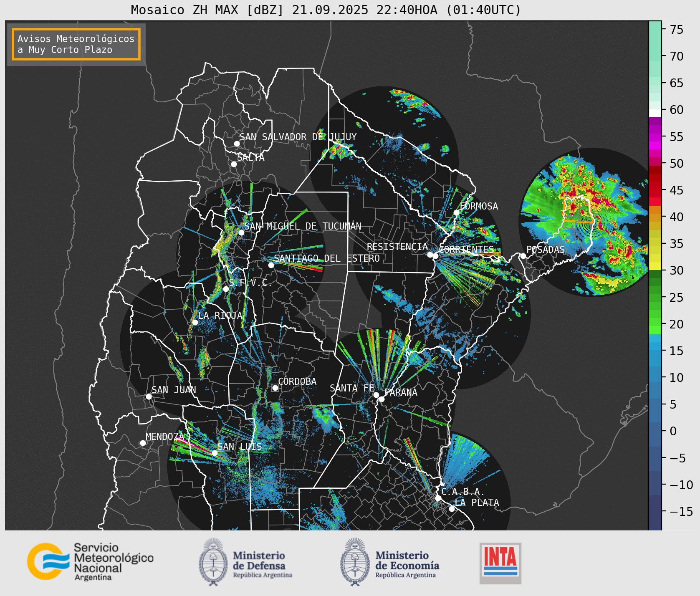The image size is (700, 596).
Task: Click the Ministerio de Economía coat of arms
Action: tap(355, 561)
